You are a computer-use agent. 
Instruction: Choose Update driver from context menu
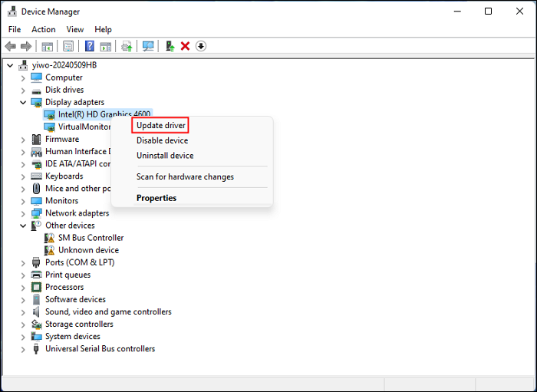(x=160, y=125)
